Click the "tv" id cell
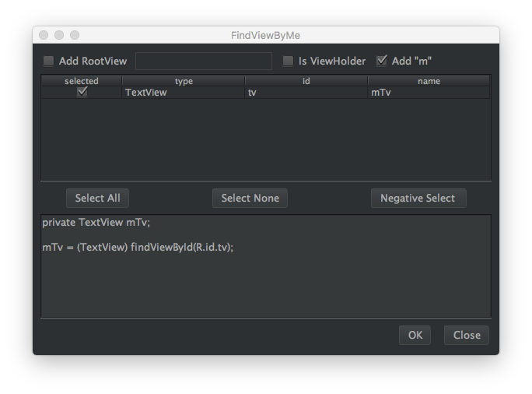 306,93
